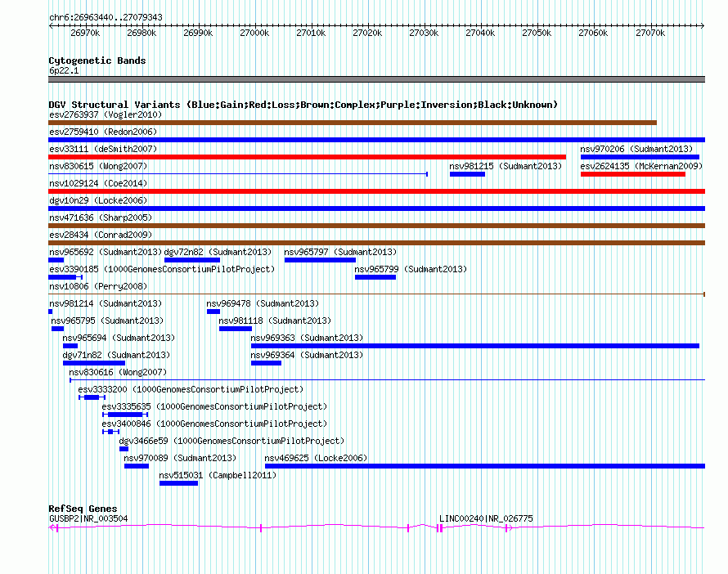Click the Cytogenetic Bands track title

pyautogui.click(x=97, y=61)
